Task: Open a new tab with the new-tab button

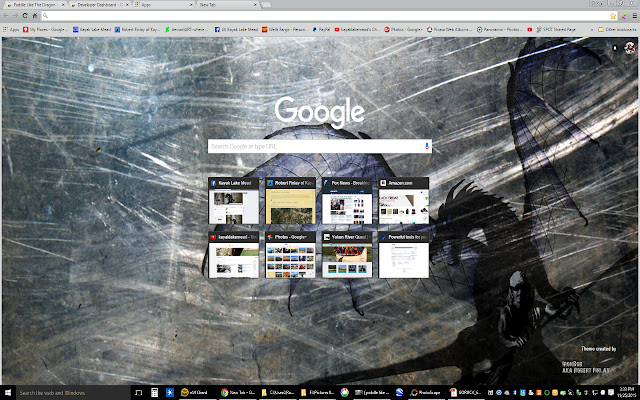Action: [266, 5]
